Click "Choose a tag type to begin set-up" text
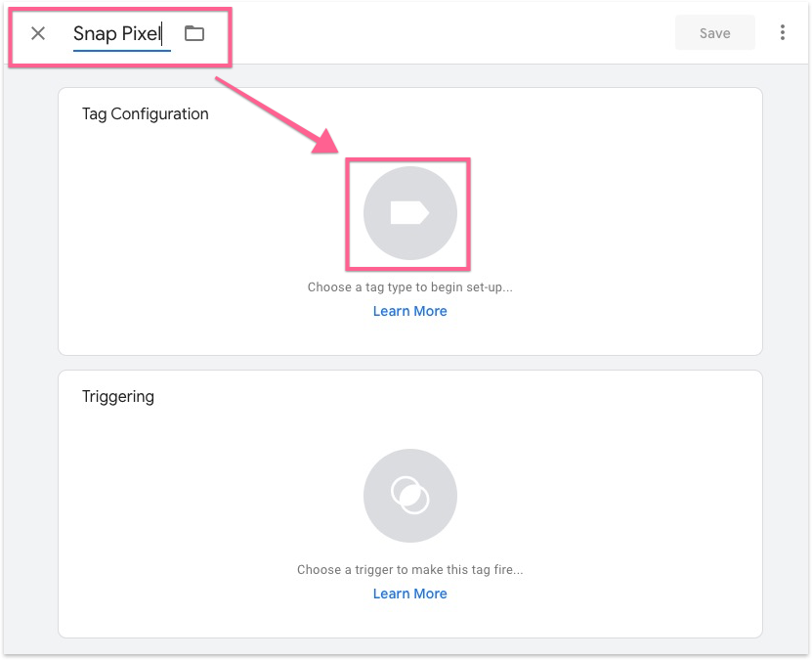 coord(409,287)
